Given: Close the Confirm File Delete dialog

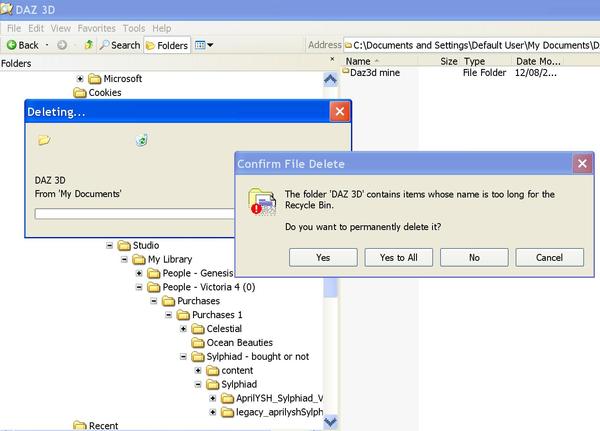Looking at the screenshot, I should pyautogui.click(x=582, y=164).
